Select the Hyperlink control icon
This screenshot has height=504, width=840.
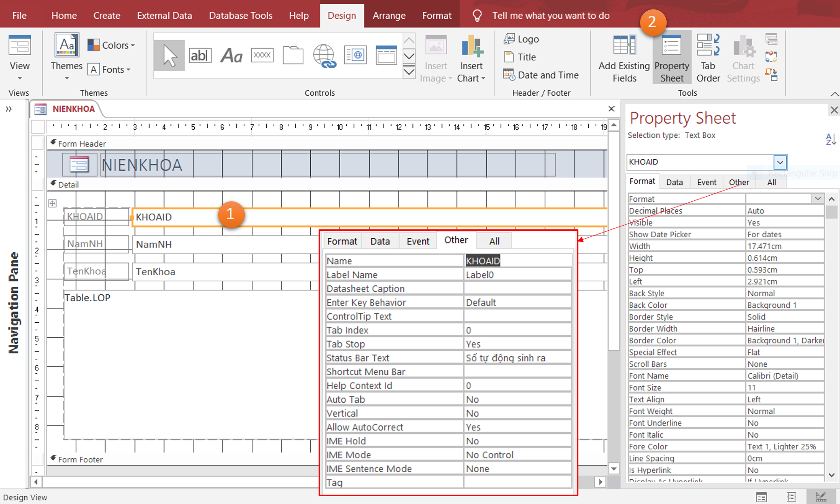pos(324,56)
